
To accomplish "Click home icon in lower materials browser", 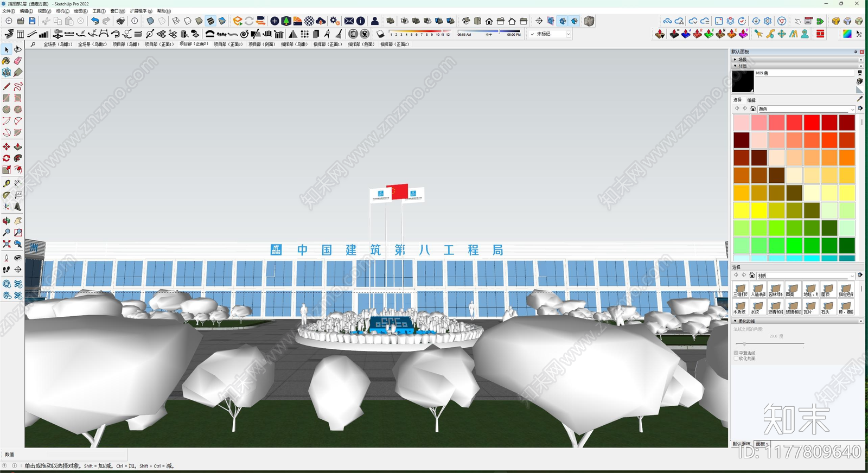I will (752, 275).
